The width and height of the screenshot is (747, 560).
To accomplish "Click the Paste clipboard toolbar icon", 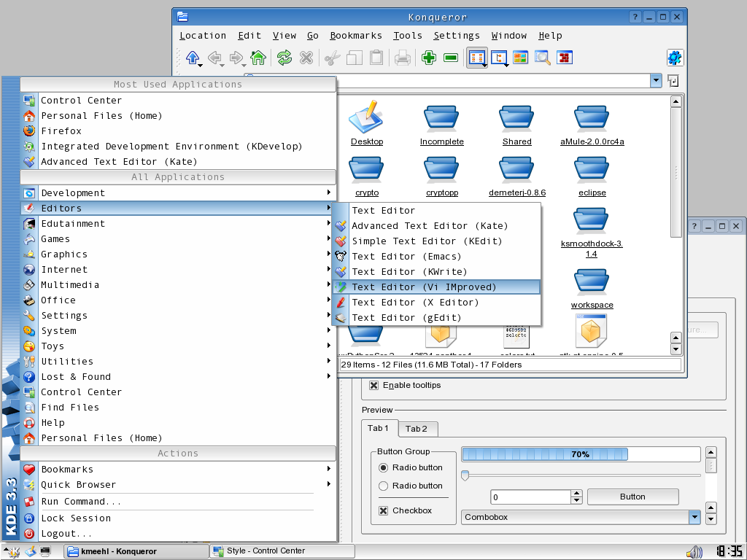I will (376, 58).
